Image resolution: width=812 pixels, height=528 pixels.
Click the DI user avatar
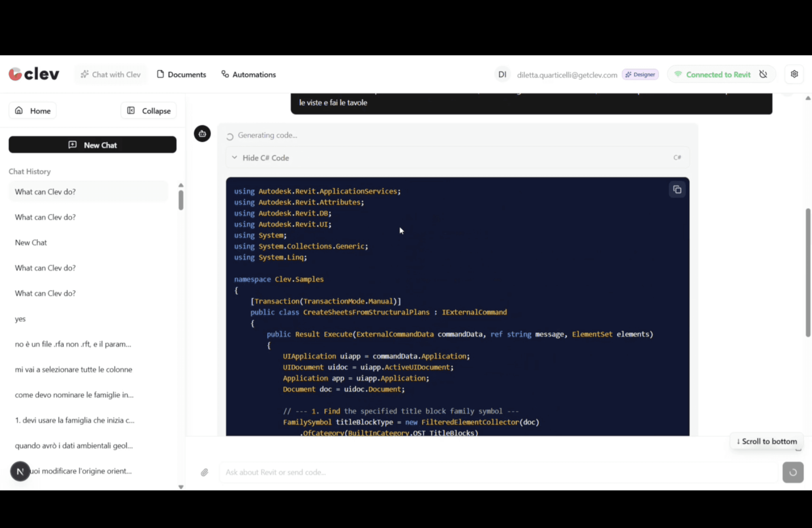tap(502, 74)
